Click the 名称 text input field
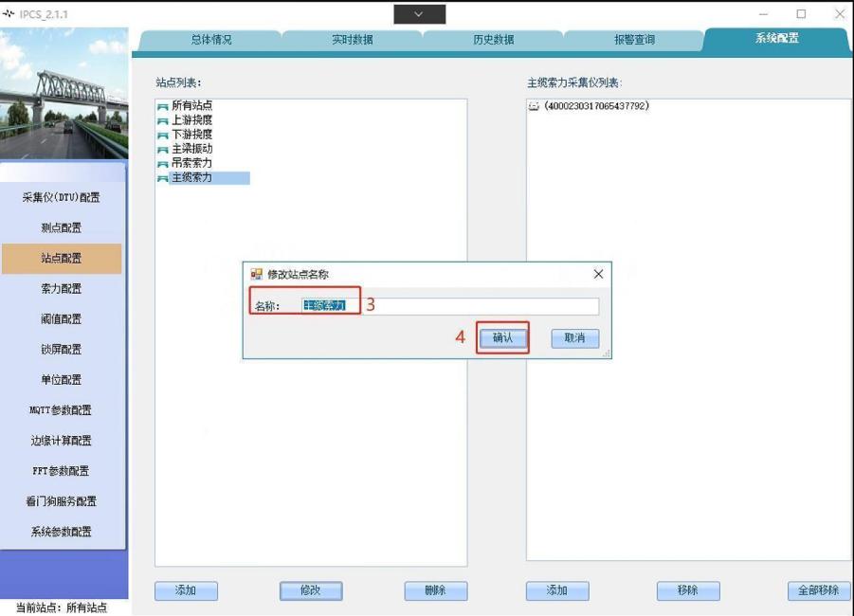 point(449,306)
